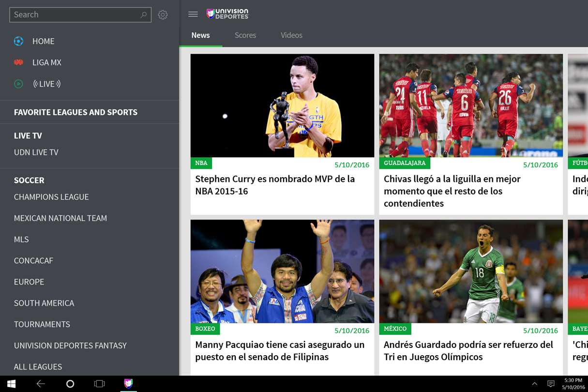588x392 pixels.
Task: Select CONCACAF in sidebar
Action: coord(33,261)
